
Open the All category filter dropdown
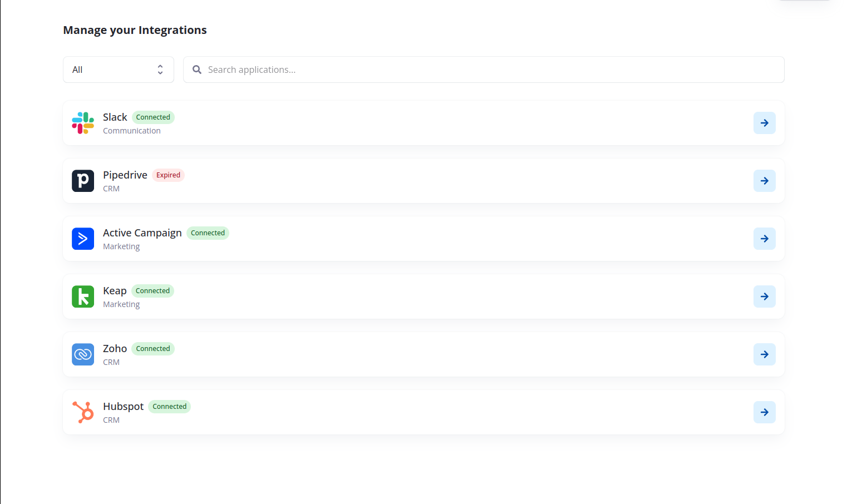[x=119, y=70]
